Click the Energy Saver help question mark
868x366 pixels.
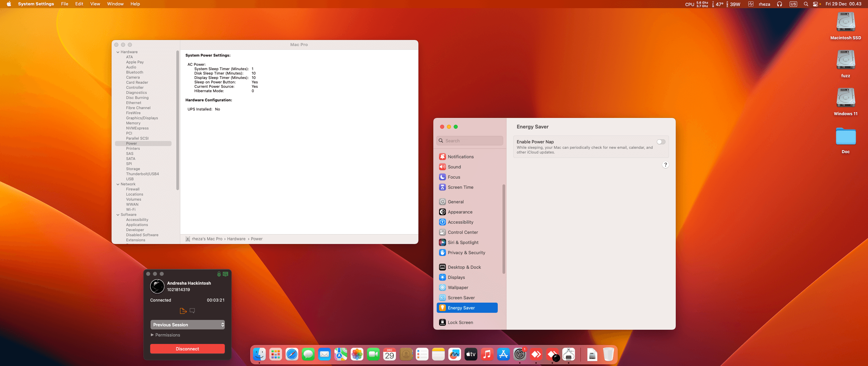[x=665, y=165]
